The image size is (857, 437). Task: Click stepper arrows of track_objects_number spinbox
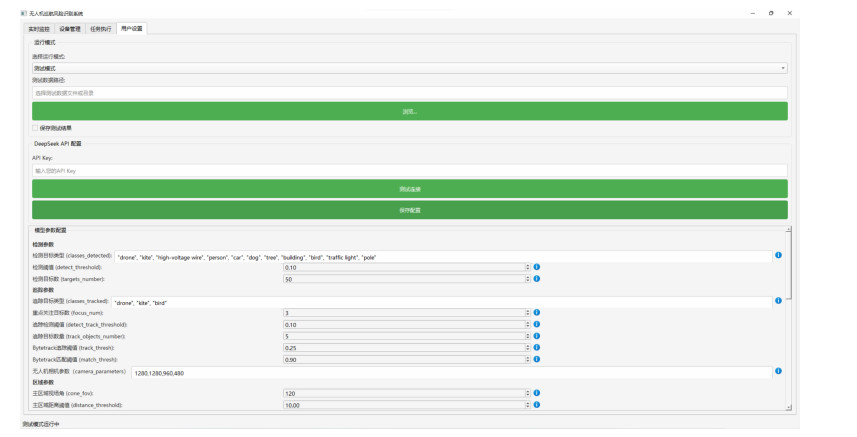527,336
